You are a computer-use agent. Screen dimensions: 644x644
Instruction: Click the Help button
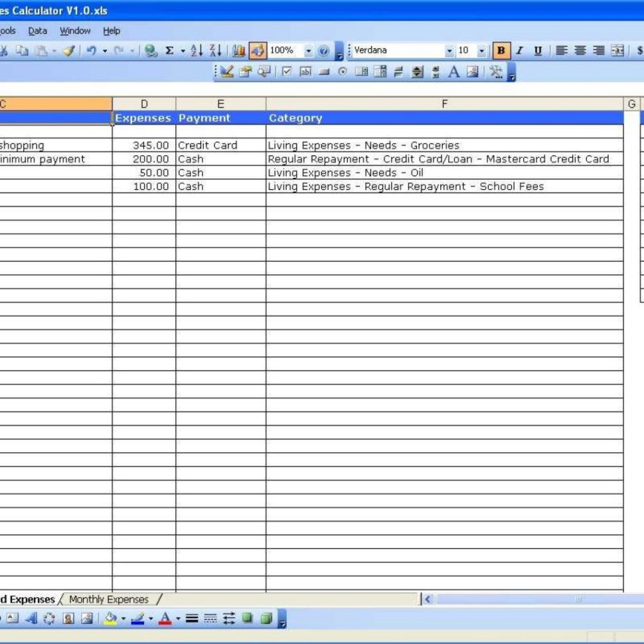click(323, 49)
